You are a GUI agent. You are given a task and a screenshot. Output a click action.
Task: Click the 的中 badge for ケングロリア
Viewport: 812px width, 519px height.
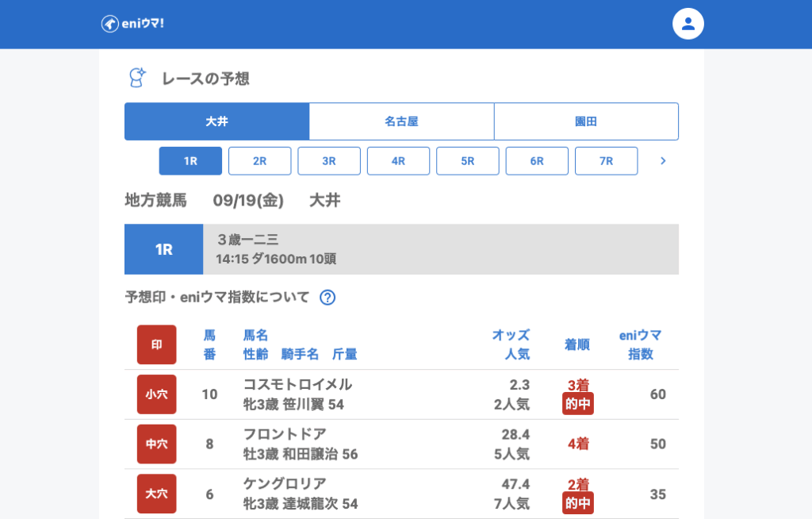tap(578, 502)
